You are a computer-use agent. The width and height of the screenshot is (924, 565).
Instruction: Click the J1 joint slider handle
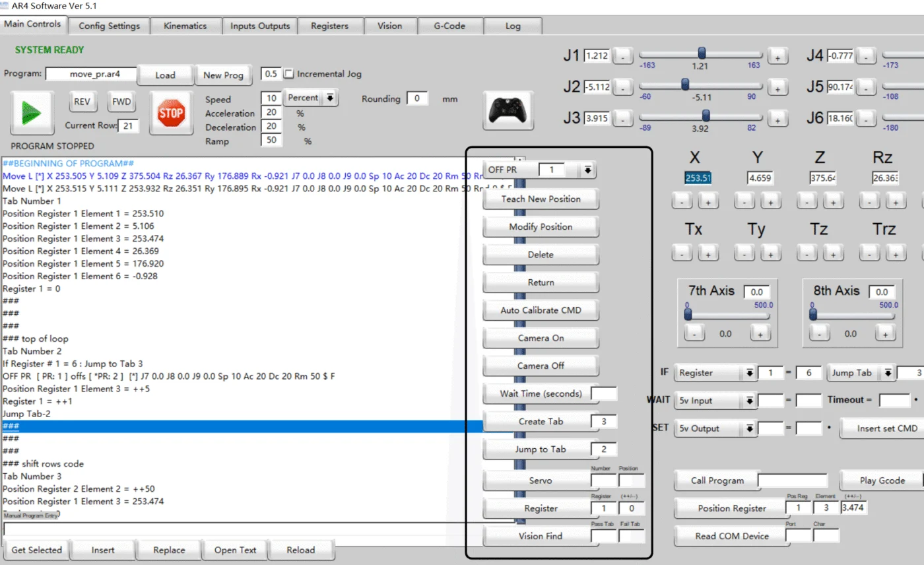tap(702, 53)
